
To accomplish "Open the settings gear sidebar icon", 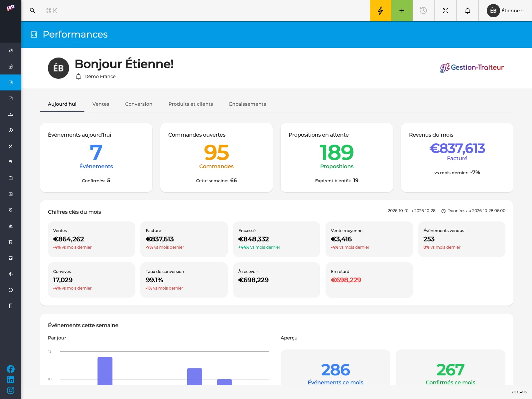I will click(11, 274).
